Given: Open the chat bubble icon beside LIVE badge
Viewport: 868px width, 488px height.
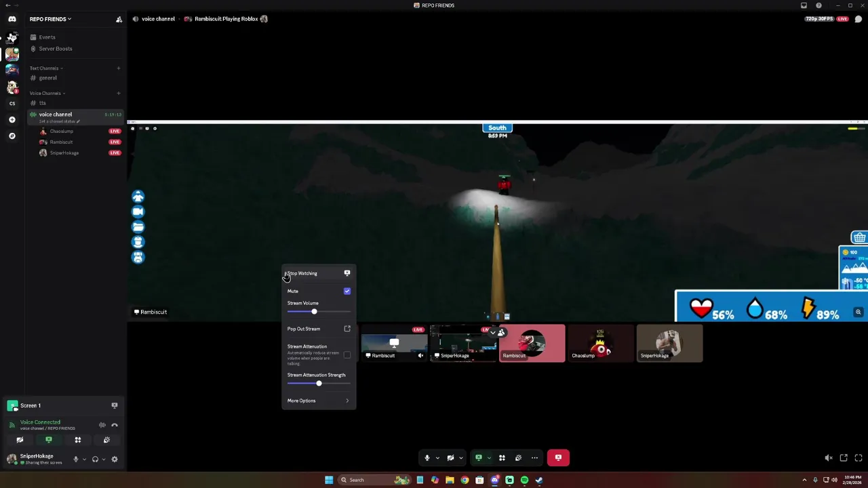Looking at the screenshot, I should click(x=858, y=19).
